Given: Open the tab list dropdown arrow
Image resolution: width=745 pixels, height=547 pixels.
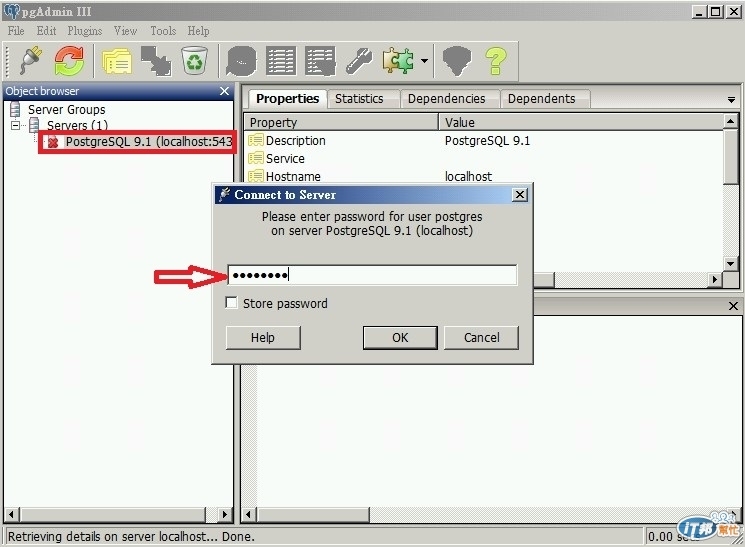Looking at the screenshot, I should click(x=731, y=100).
